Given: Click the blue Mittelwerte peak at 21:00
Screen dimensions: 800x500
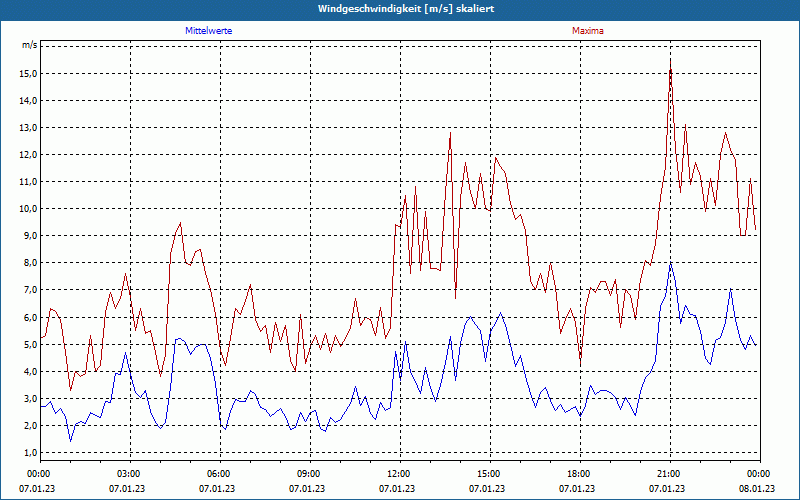Looking at the screenshot, I should coord(670,263).
